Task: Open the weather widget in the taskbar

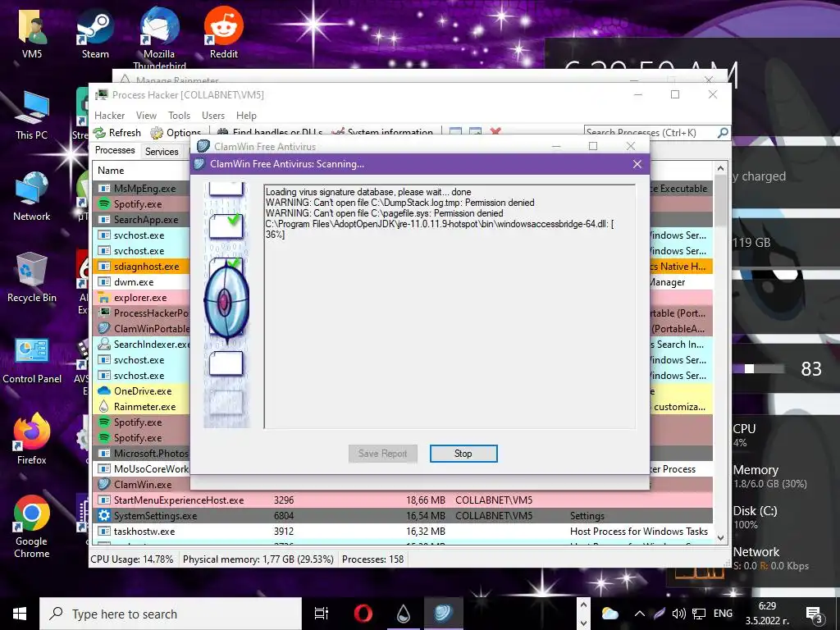Action: pyautogui.click(x=609, y=614)
